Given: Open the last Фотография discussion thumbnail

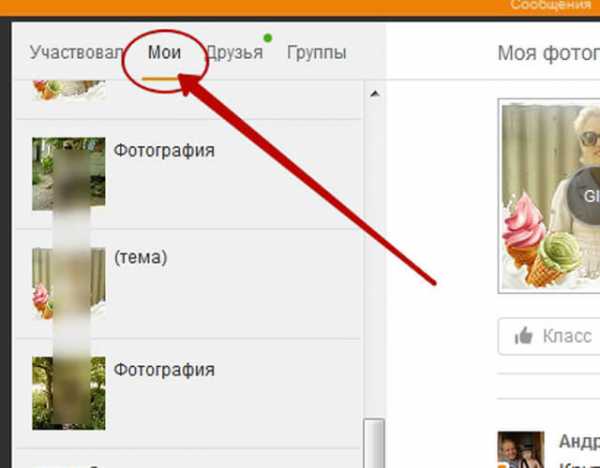Looking at the screenshot, I should 69,393.
